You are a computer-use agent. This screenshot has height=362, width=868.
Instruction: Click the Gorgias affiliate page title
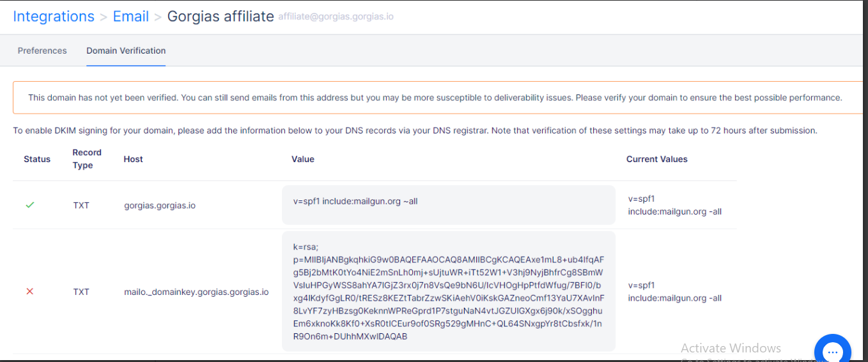(x=221, y=17)
